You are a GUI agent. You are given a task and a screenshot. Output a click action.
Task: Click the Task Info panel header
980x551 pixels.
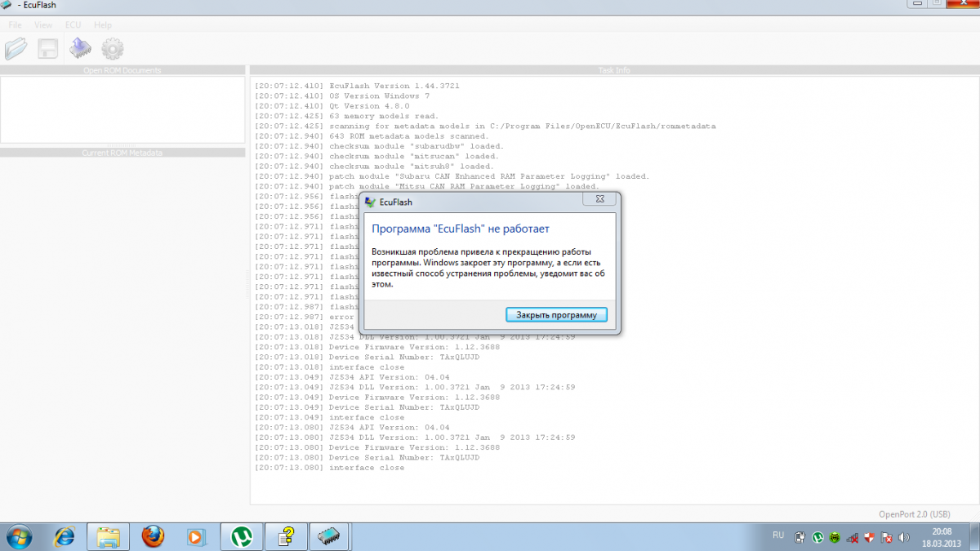click(614, 71)
